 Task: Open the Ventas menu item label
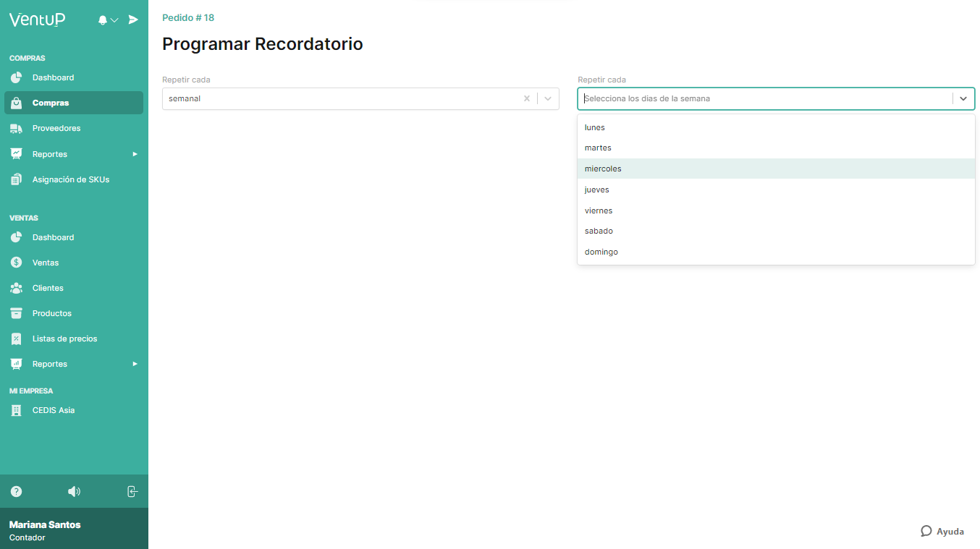[46, 263]
